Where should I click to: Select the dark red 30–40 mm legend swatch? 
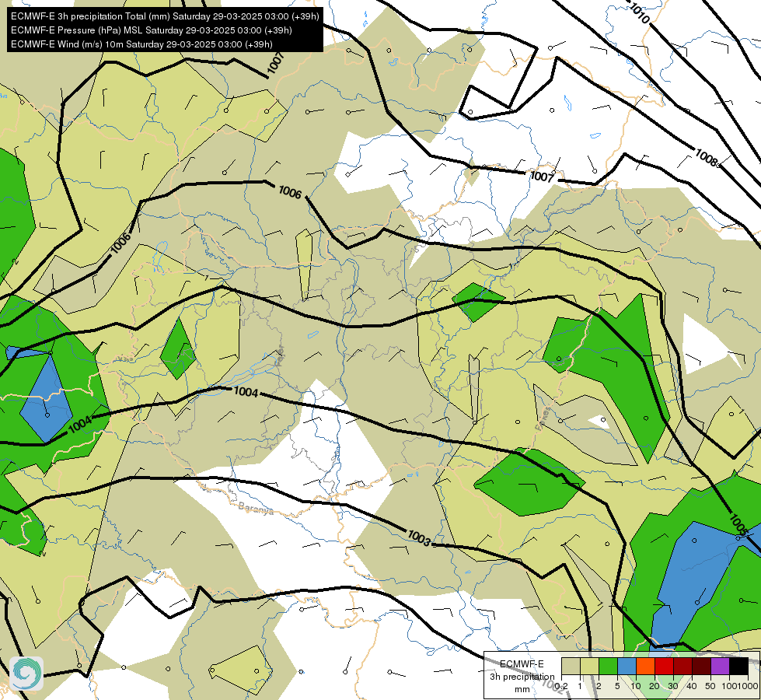(682, 666)
